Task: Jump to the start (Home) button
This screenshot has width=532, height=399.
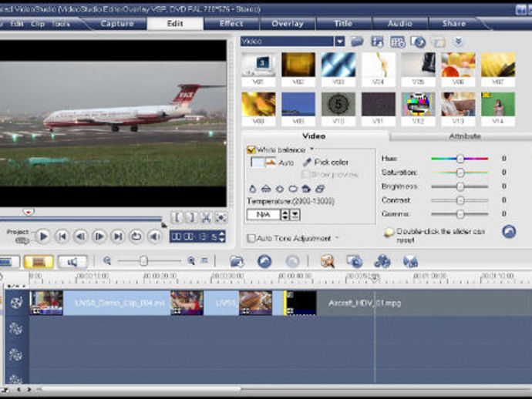Action: point(62,236)
